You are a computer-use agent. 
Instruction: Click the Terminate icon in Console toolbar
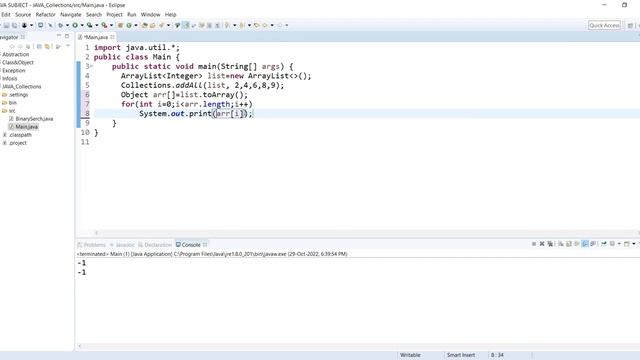(534, 244)
